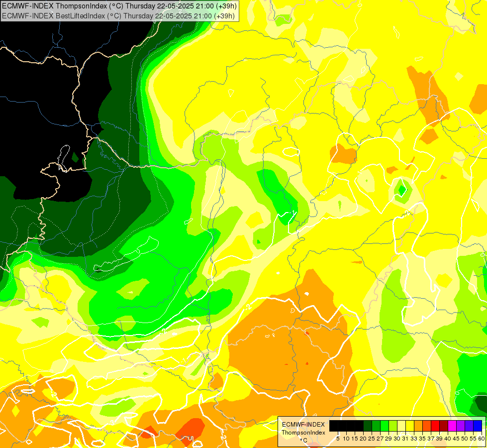Click the ThompsonIndex title line at top

pyautogui.click(x=119, y=6)
